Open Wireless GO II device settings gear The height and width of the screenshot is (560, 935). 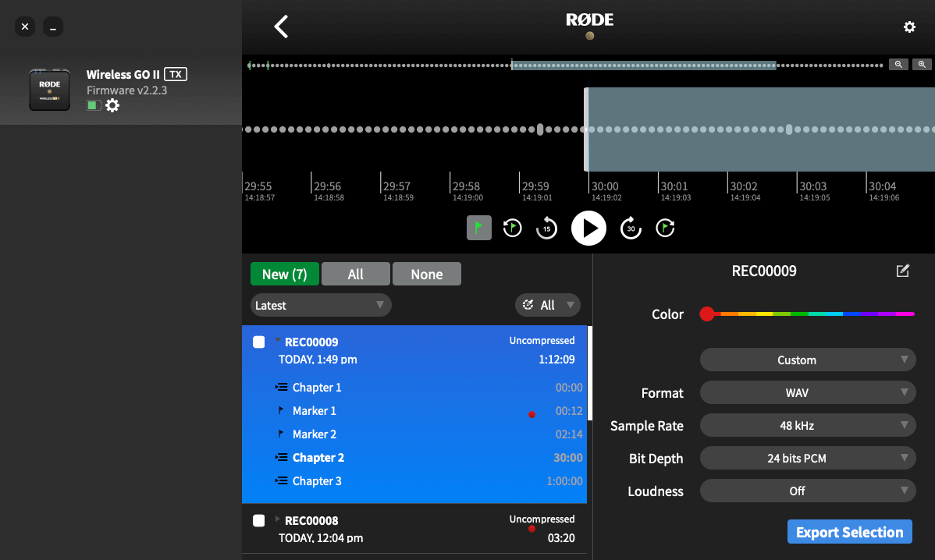click(x=112, y=105)
